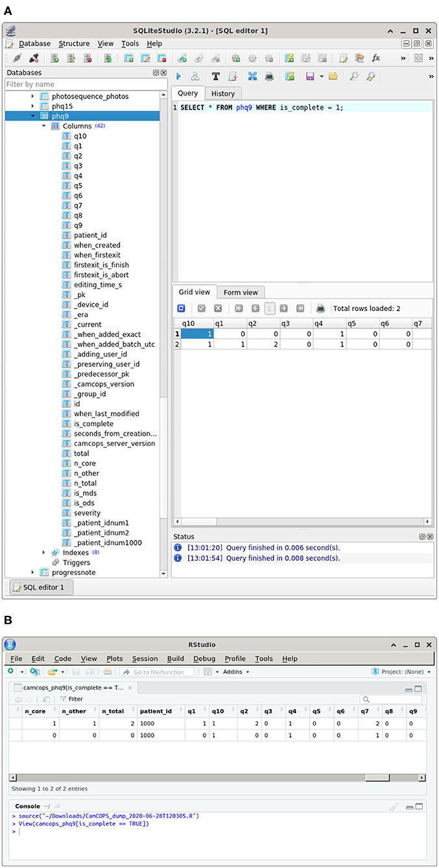Click the 'Filter by name' databases input
Viewport: 439px width, 868px height.
pyautogui.click(x=86, y=84)
